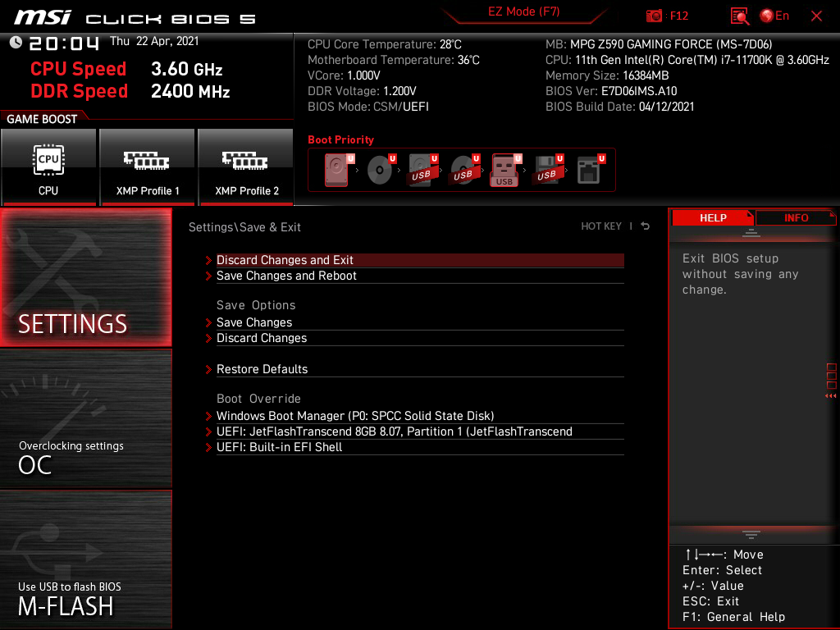Enable XMP Profile 1
Screen dimensions: 840x630
pos(148,167)
